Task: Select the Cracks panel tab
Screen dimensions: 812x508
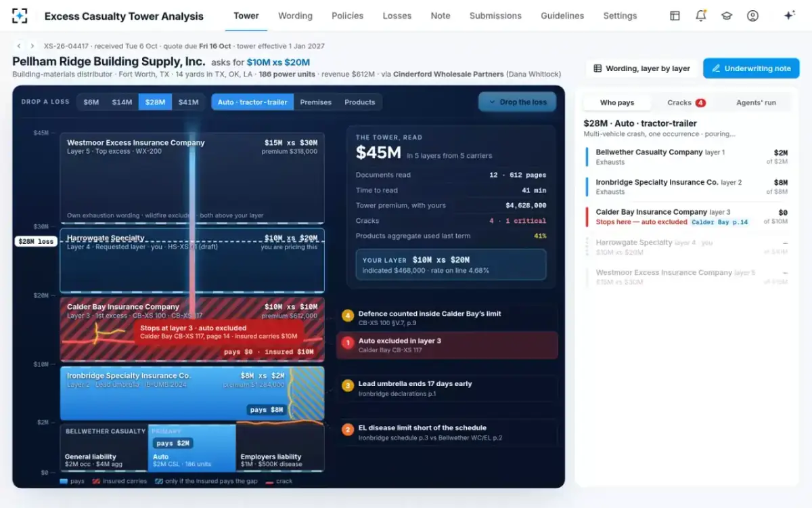Action: click(685, 103)
